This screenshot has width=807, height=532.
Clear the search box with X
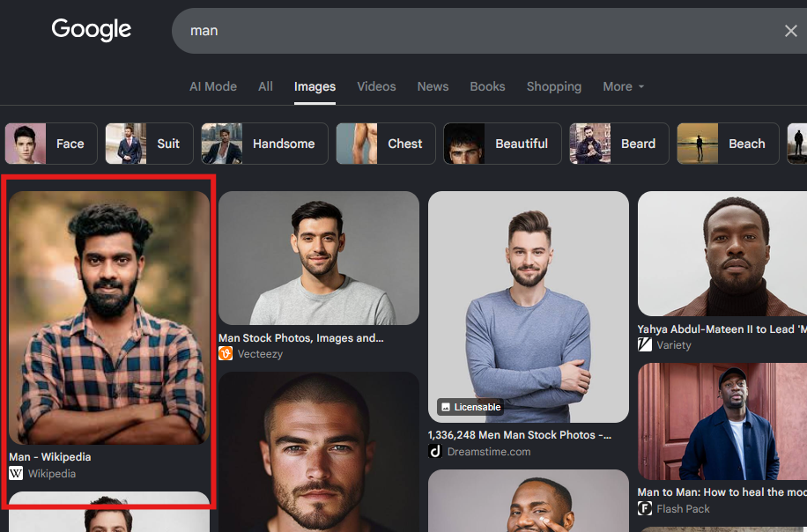(x=790, y=31)
